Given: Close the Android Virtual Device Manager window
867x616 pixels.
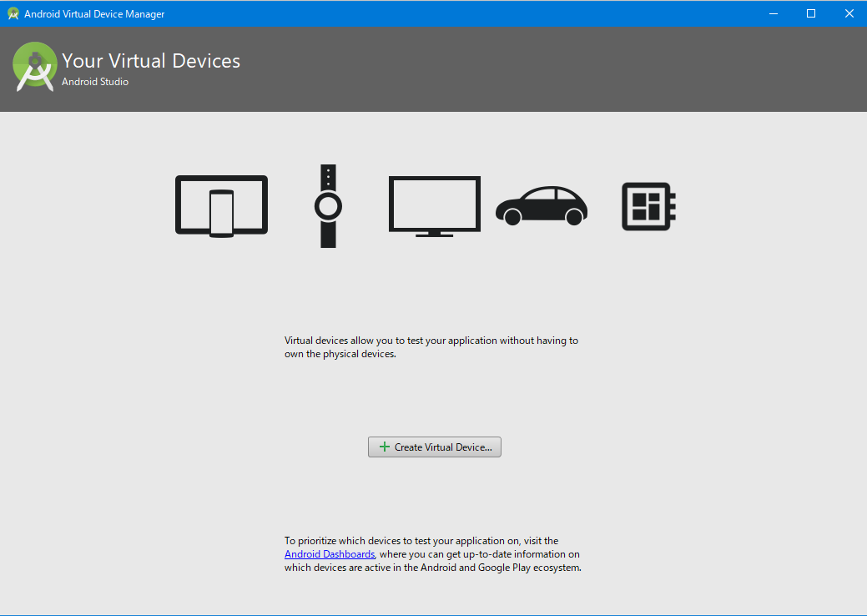Looking at the screenshot, I should pos(849,14).
